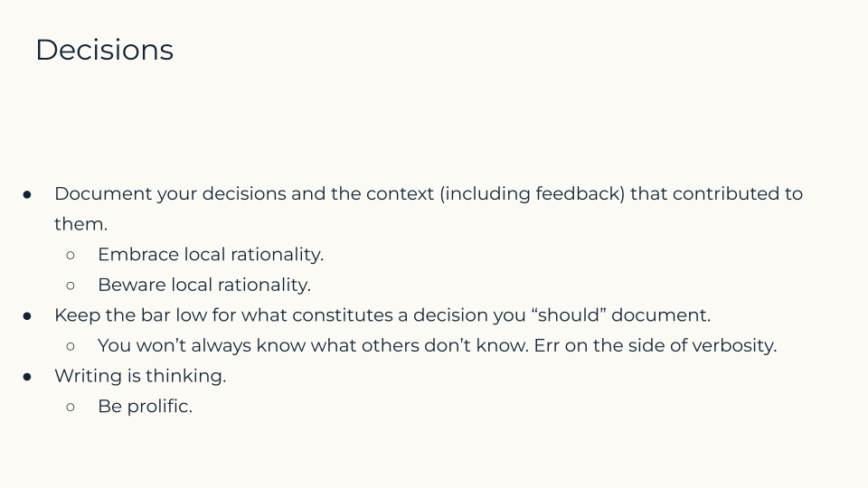Click the hollow bullet beside Beware local rationality
Screen dimensions: 868x488
pyautogui.click(x=71, y=286)
